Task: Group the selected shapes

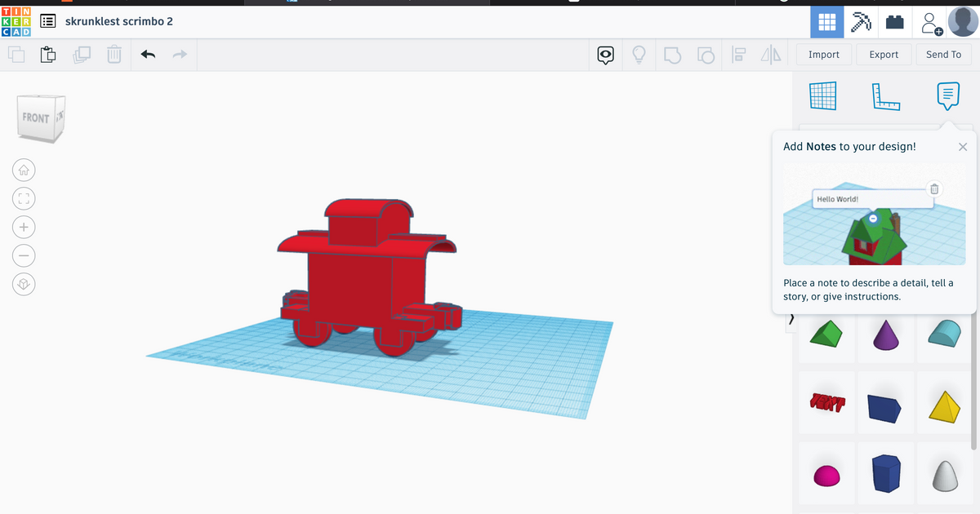Action: [x=672, y=54]
